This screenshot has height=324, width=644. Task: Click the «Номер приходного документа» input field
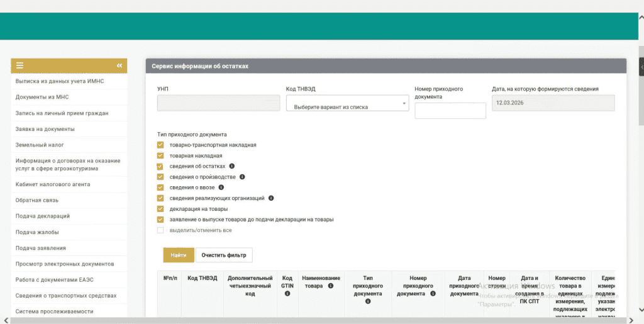(450, 111)
